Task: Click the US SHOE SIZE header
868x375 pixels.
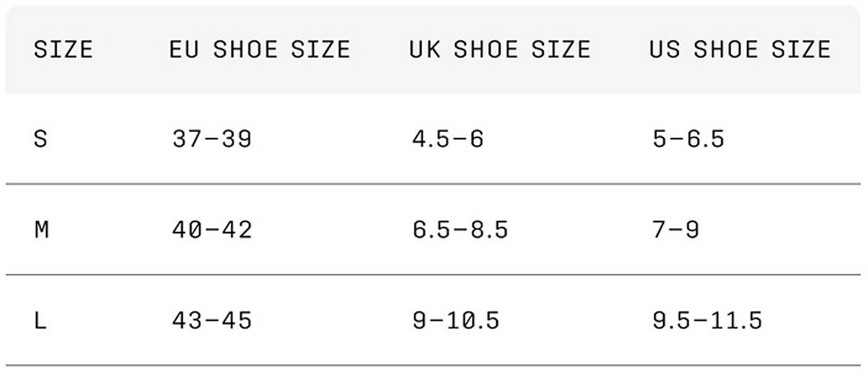Action: [x=740, y=49]
